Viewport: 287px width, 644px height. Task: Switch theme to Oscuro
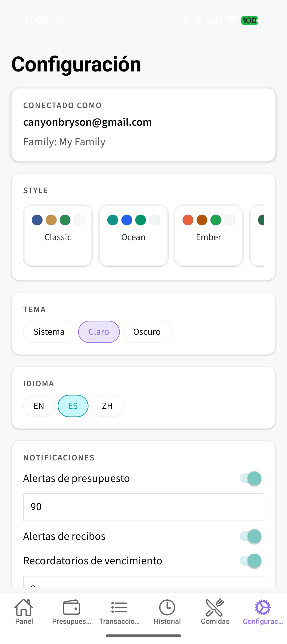point(147,332)
